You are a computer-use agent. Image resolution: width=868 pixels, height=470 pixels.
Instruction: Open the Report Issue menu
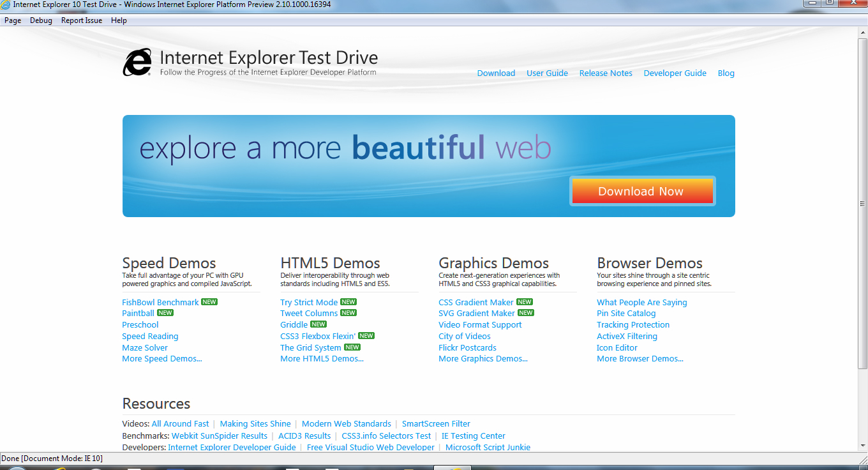tap(82, 20)
